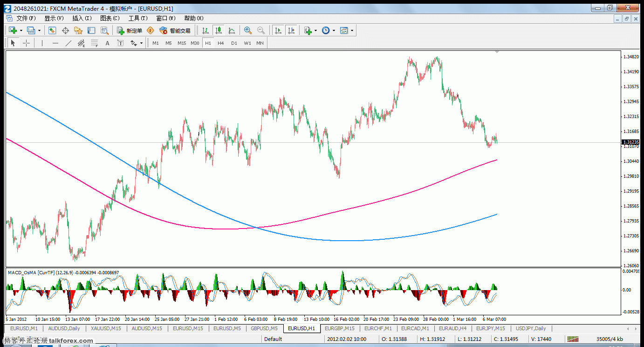This screenshot has width=644, height=347.
Task: Open the 插入(I) menu
Action: pyautogui.click(x=82, y=18)
